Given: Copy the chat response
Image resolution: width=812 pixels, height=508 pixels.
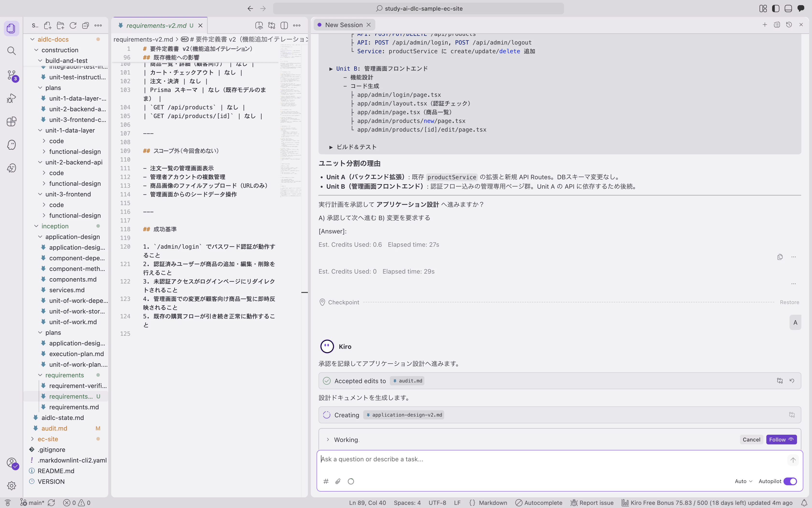Looking at the screenshot, I should click(780, 257).
